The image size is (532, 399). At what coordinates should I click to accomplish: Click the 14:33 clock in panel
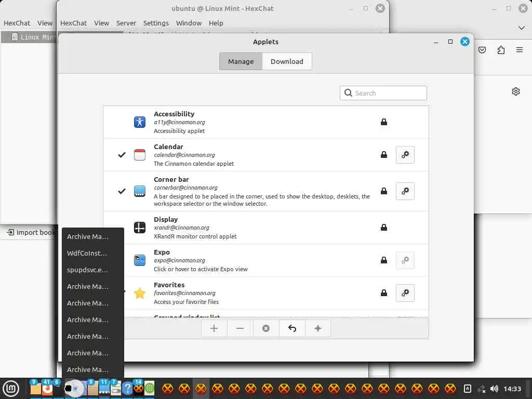pyautogui.click(x=512, y=389)
